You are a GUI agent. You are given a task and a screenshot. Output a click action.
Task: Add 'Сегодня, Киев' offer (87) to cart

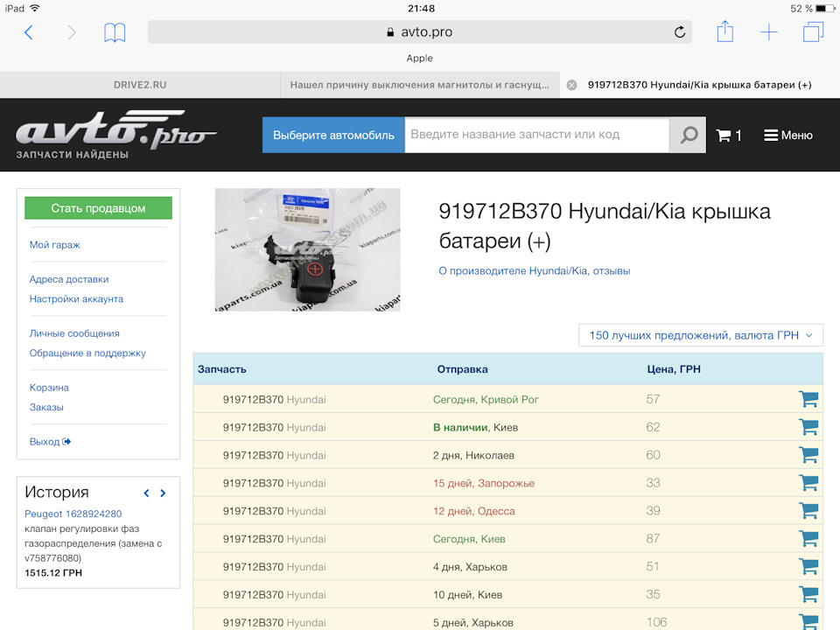(x=808, y=538)
